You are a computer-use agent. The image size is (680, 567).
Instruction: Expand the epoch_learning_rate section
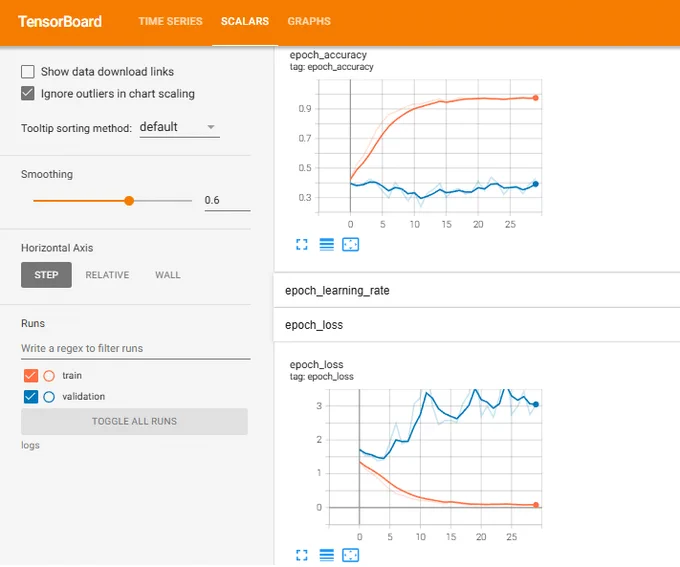point(477,290)
